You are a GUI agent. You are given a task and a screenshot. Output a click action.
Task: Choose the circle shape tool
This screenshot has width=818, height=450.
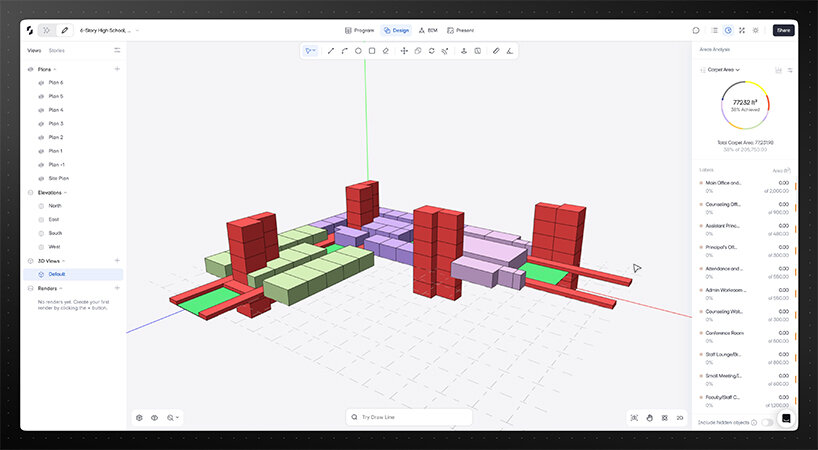(358, 50)
